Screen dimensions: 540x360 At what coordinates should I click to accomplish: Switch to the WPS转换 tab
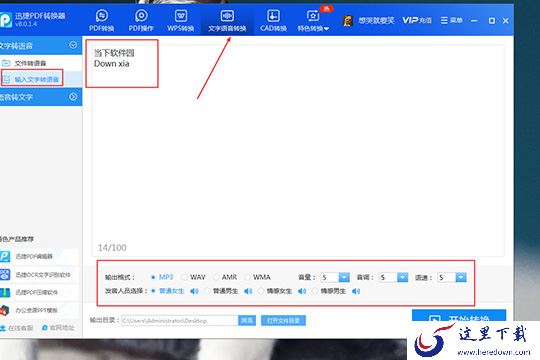pyautogui.click(x=181, y=21)
